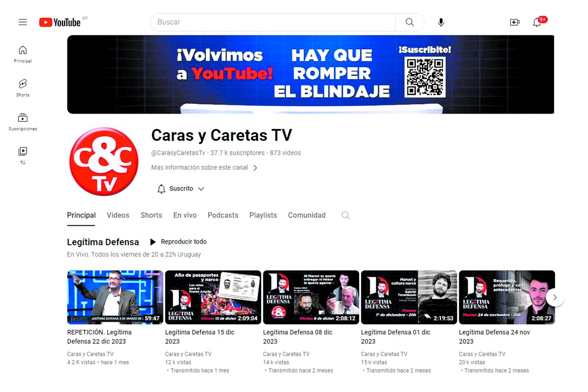Open REPETICIÓN Legítima Defensa 22 dic thumbnail

[115, 297]
